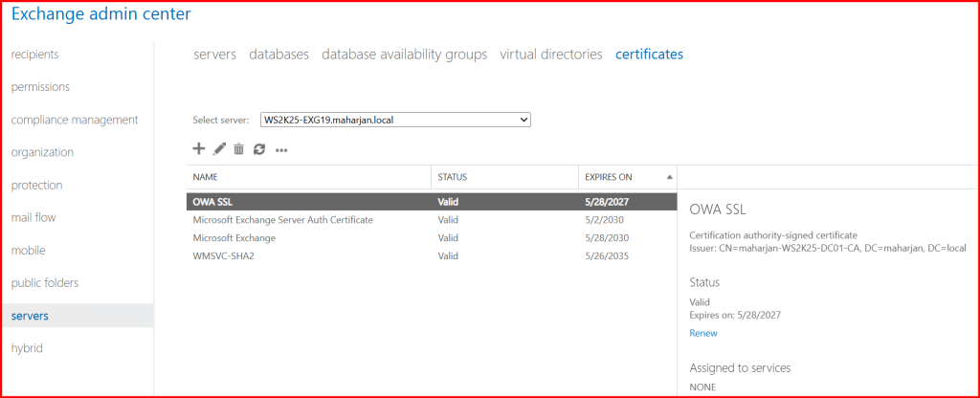The height and width of the screenshot is (398, 980).
Task: Sort by the Name column header
Action: click(206, 177)
